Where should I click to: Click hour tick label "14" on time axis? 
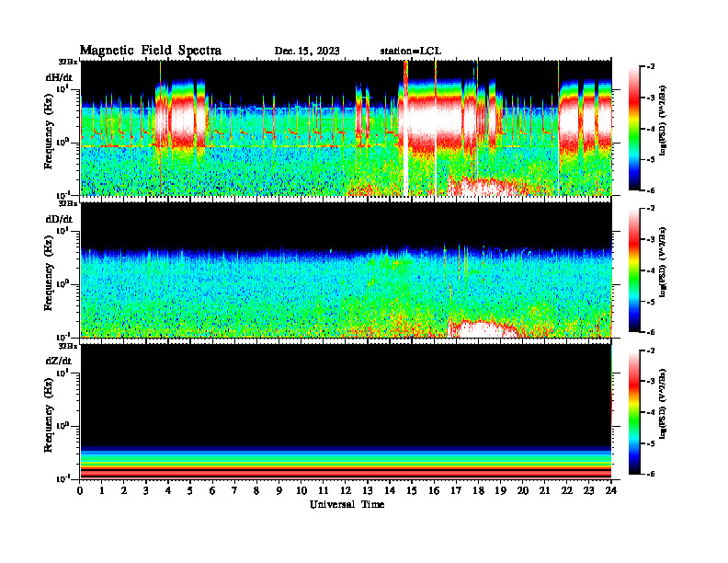[x=390, y=490]
